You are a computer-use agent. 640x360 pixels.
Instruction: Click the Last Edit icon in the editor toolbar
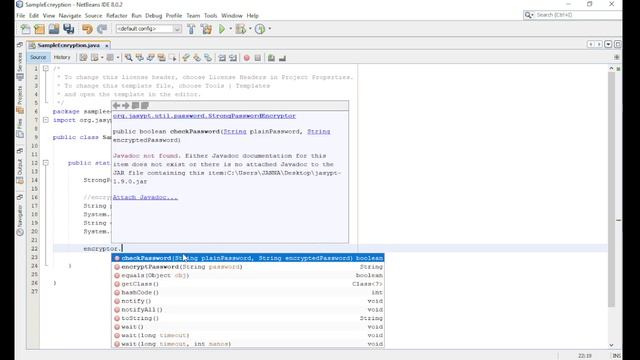pyautogui.click(x=83, y=58)
